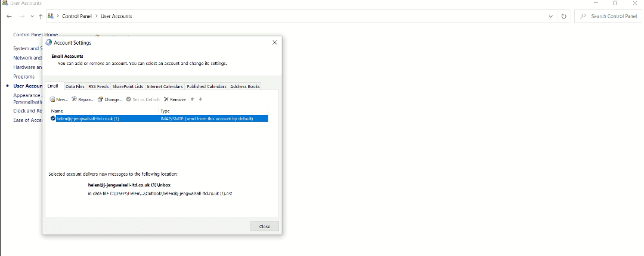The width and height of the screenshot is (644, 256).
Task: Open the RSS Feeds tab
Action: (x=98, y=86)
